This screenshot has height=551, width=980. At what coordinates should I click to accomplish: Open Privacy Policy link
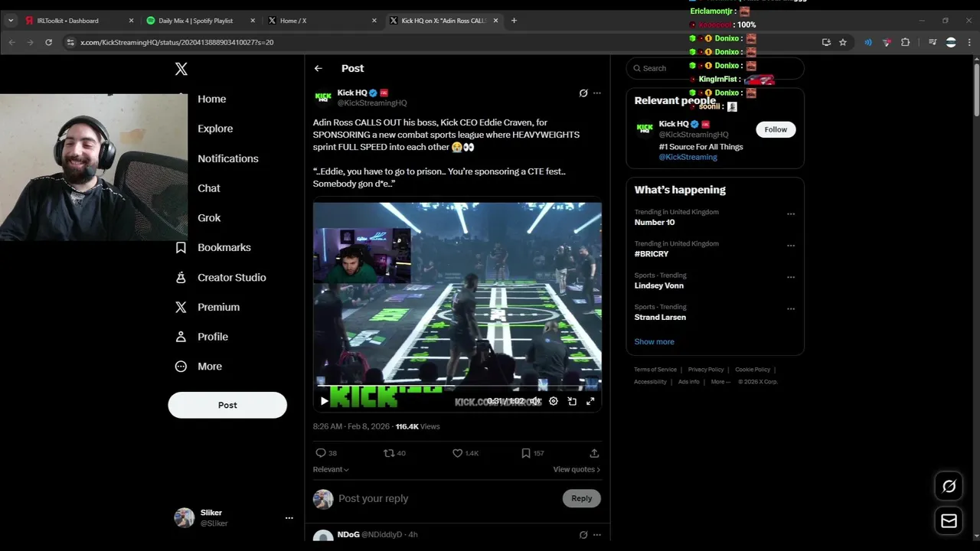[x=706, y=370]
